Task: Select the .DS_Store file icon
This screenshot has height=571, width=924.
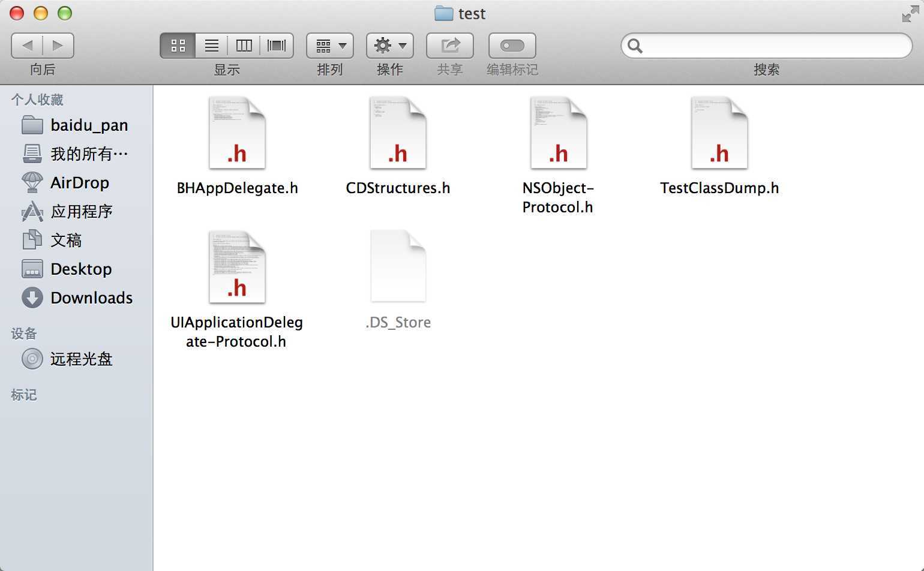Action: [398, 266]
